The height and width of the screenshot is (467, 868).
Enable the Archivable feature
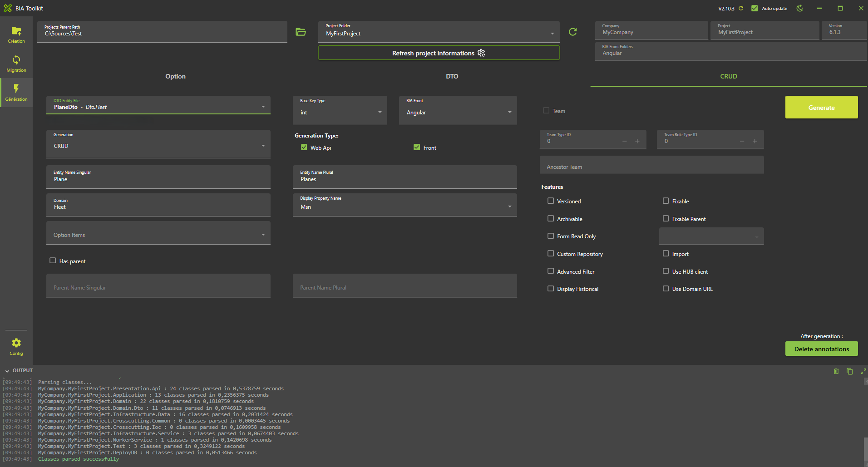551,218
